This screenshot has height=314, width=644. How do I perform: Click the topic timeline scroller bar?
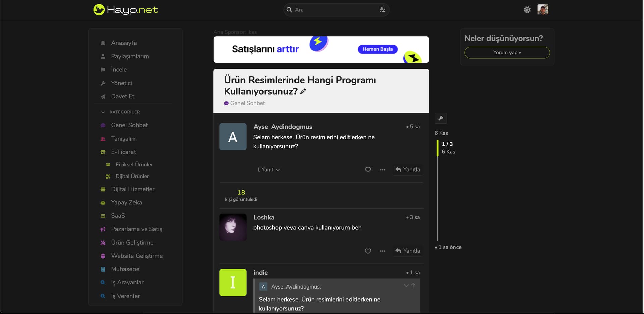[x=437, y=148]
